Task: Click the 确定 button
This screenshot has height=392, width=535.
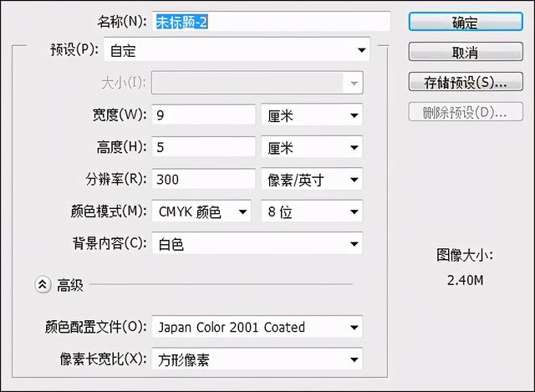Action: 466,23
